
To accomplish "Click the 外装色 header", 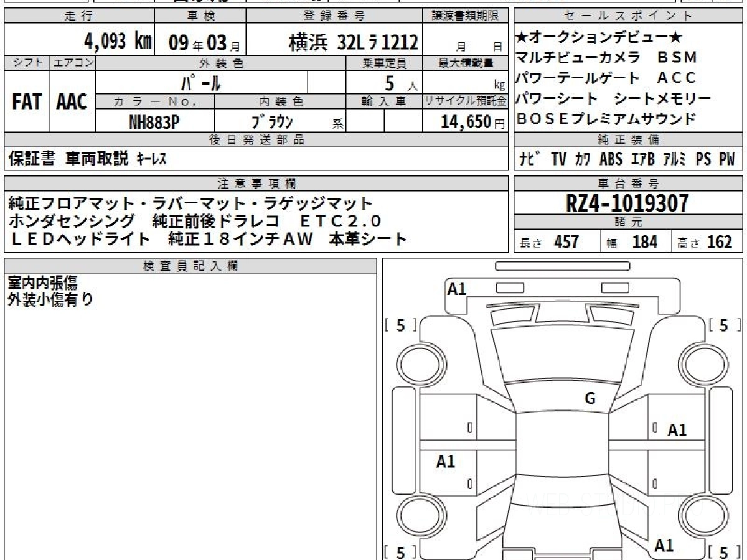I will point(221,63).
